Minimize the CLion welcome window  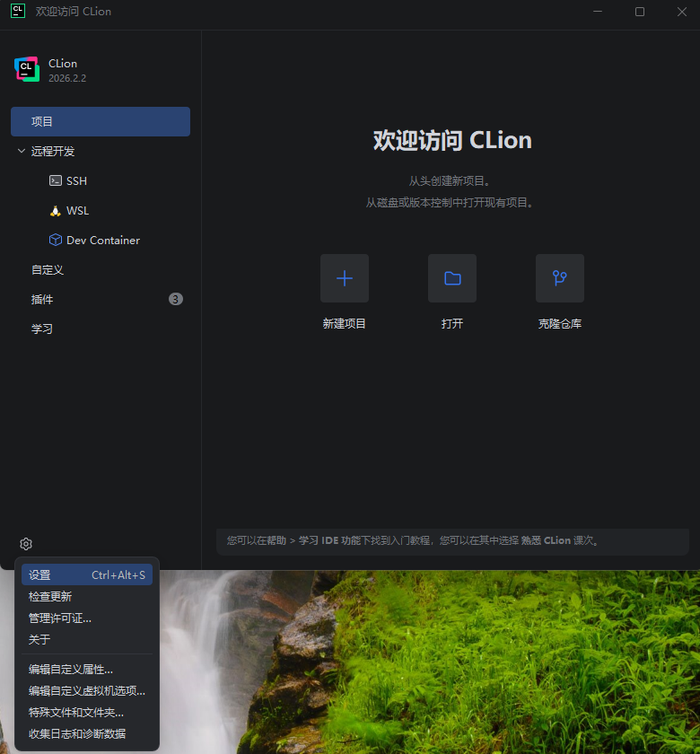(x=598, y=11)
